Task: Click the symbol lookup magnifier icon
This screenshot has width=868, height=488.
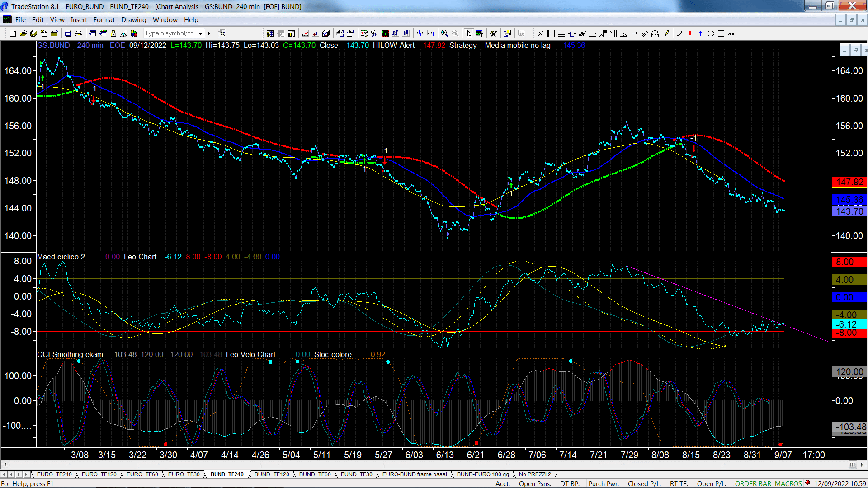Action: click(x=222, y=33)
